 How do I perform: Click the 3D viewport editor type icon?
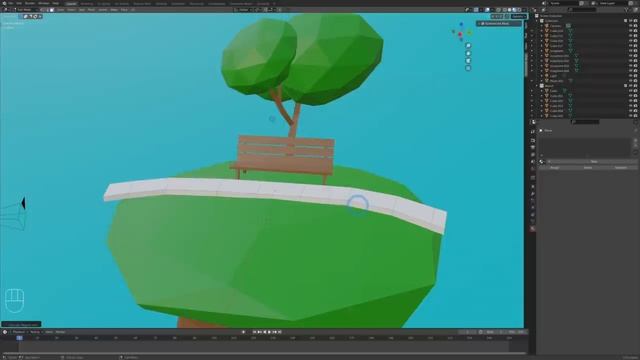pyautogui.click(x=6, y=10)
